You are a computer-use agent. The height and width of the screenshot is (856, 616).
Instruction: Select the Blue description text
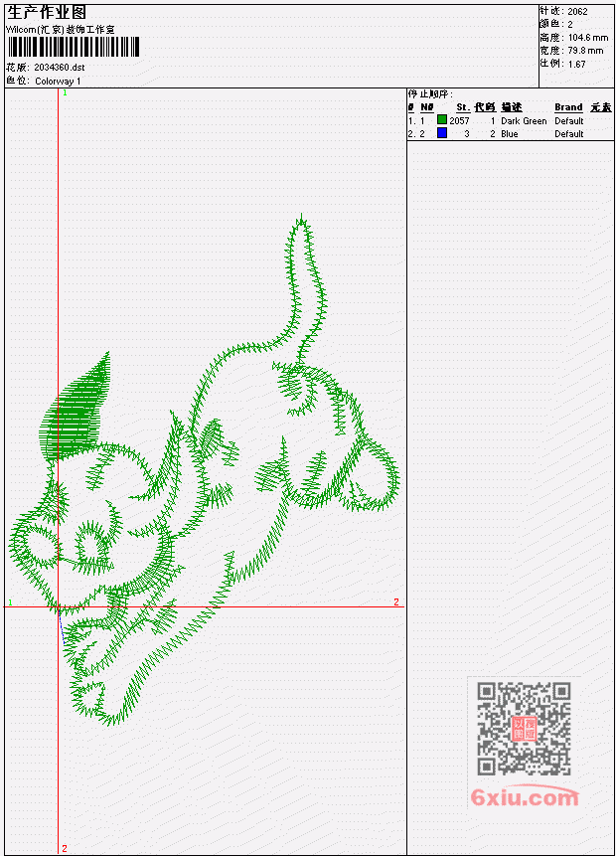(510, 134)
